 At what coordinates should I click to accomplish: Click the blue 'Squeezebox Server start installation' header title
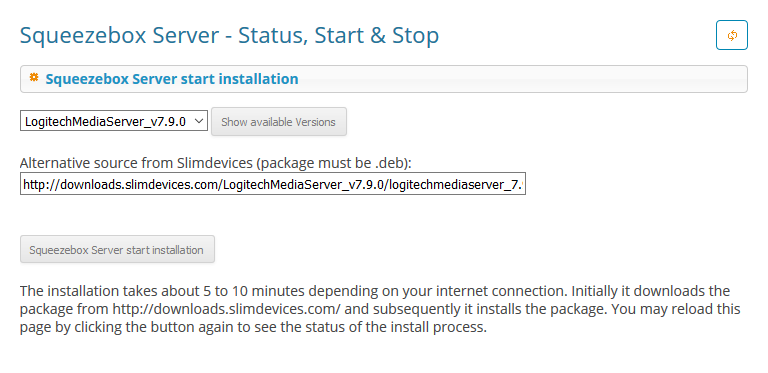(x=172, y=79)
